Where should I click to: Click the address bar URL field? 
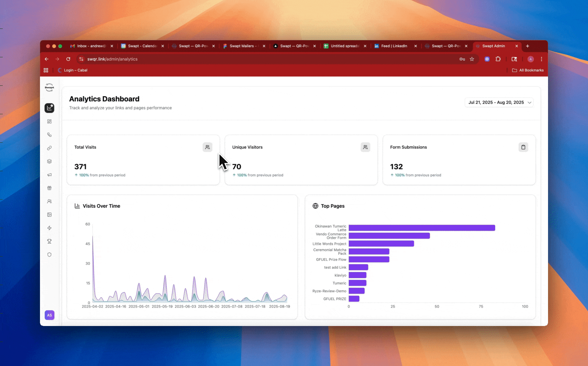(x=237, y=59)
